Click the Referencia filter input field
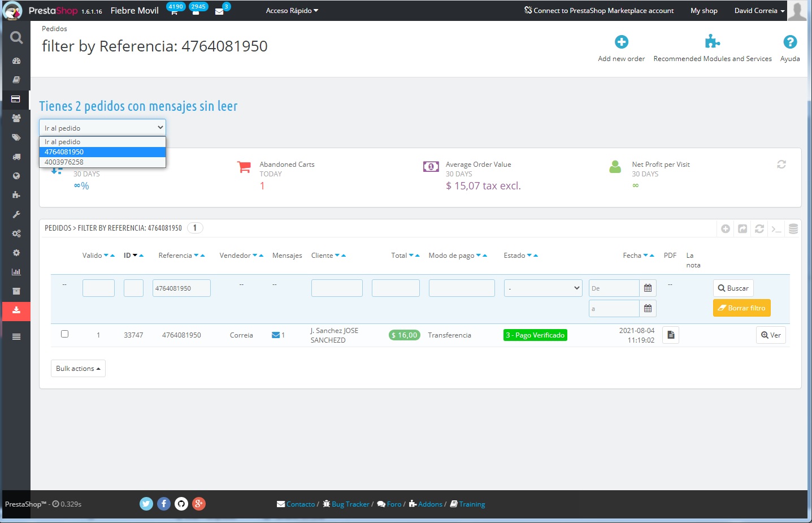Image resolution: width=812 pixels, height=523 pixels. pyautogui.click(x=181, y=288)
